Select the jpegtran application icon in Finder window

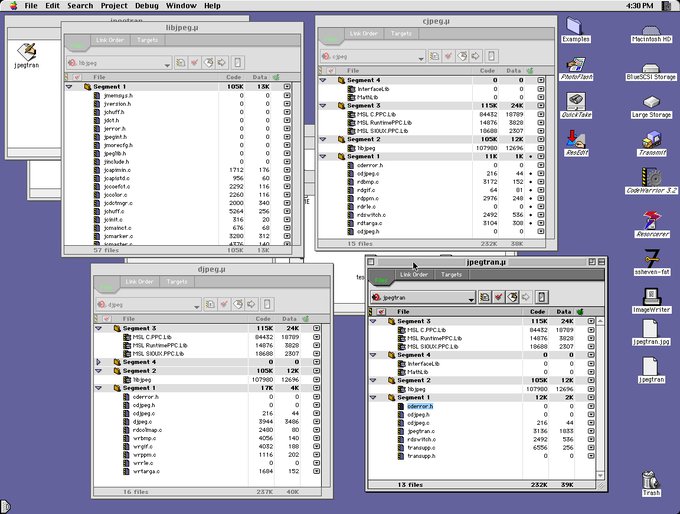click(27, 56)
